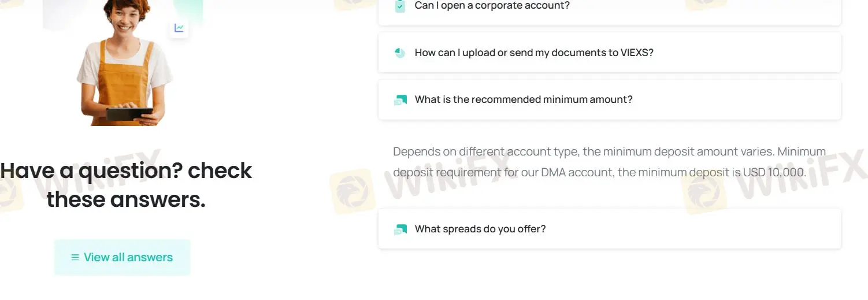Expand "How can I upload or send my documents to VIEXS?"
This screenshot has height=300, width=868.
(534, 53)
